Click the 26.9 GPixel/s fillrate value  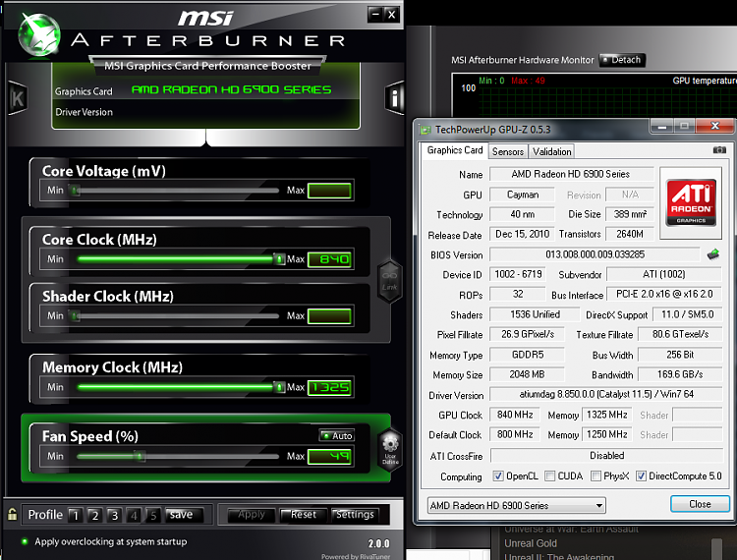click(x=528, y=334)
